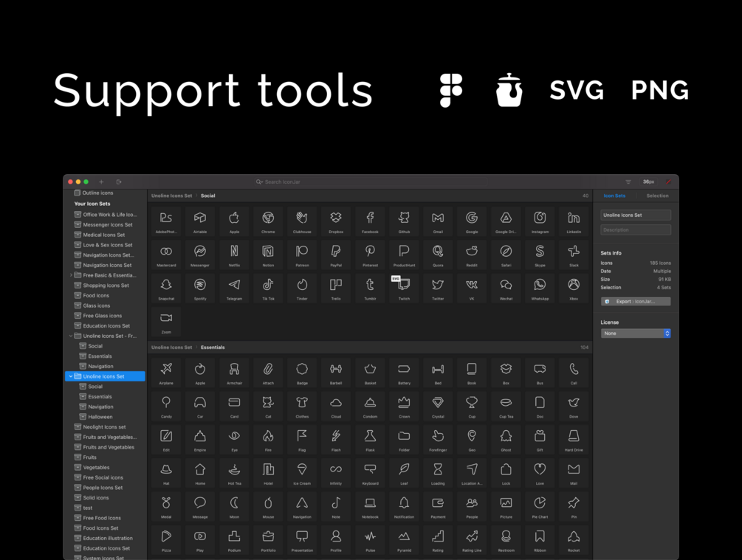Image resolution: width=742 pixels, height=560 pixels.
Task: Switch to the Icon Sets tab
Action: [614, 196]
